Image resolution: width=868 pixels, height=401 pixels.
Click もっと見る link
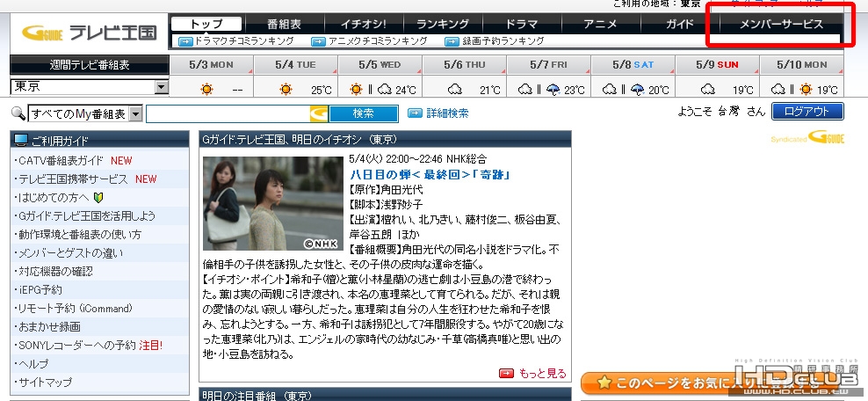click(x=543, y=374)
